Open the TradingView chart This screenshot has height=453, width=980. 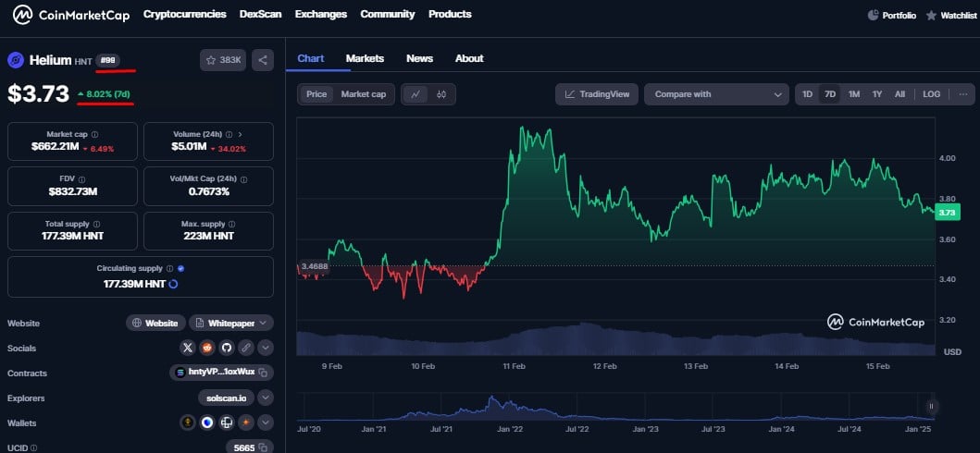tap(597, 94)
